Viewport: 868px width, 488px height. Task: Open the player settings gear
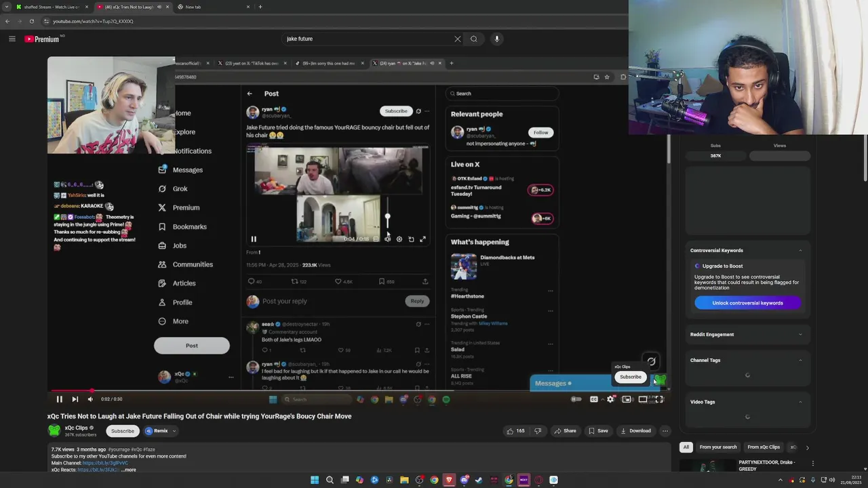tap(610, 399)
